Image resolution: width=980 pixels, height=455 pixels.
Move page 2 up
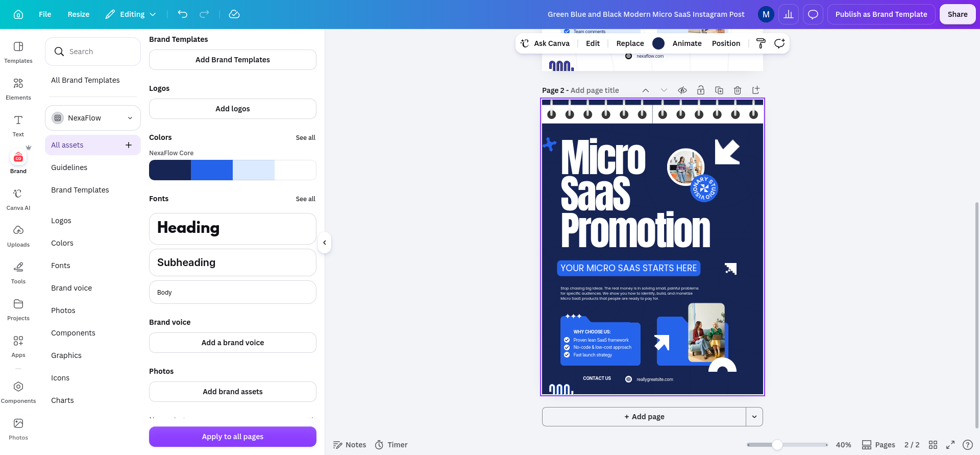coord(646,90)
